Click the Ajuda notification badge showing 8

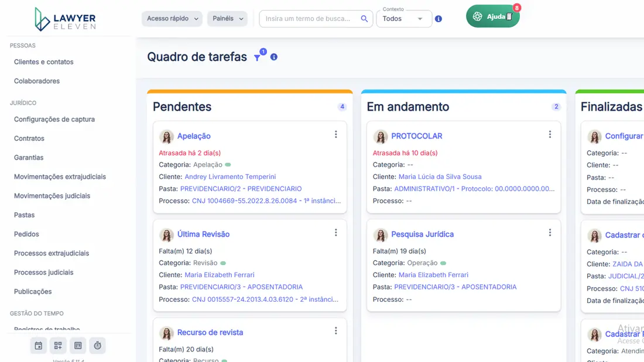pyautogui.click(x=517, y=8)
